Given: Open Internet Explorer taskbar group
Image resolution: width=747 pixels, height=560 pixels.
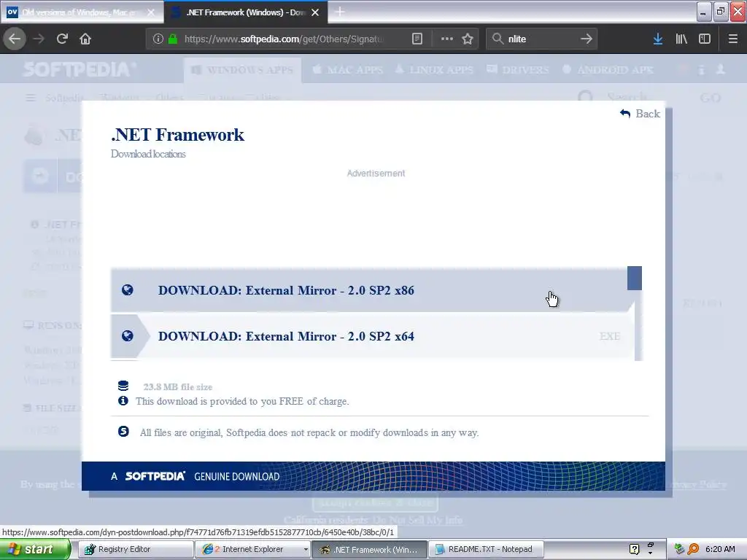Looking at the screenshot, I should pyautogui.click(x=253, y=549).
